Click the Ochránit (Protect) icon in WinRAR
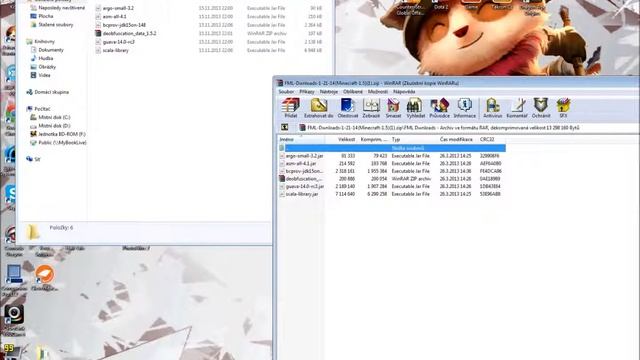The height and width of the screenshot is (360, 640). tap(541, 108)
